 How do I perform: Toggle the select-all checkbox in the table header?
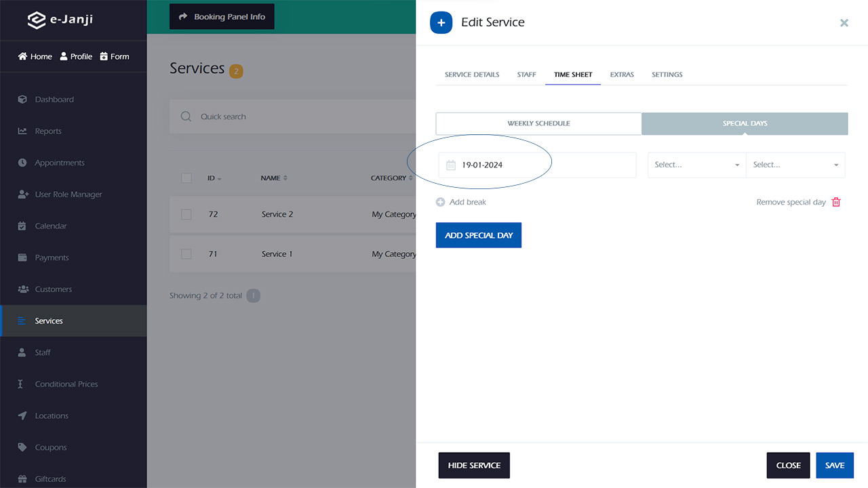point(186,178)
